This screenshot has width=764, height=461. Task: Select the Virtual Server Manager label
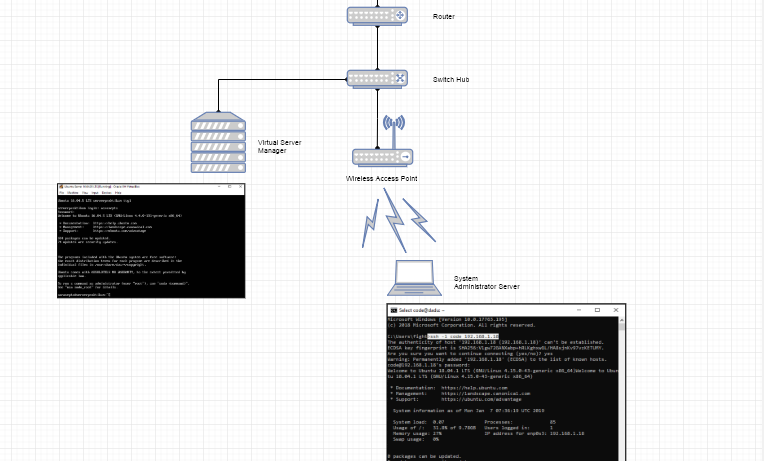[279, 146]
